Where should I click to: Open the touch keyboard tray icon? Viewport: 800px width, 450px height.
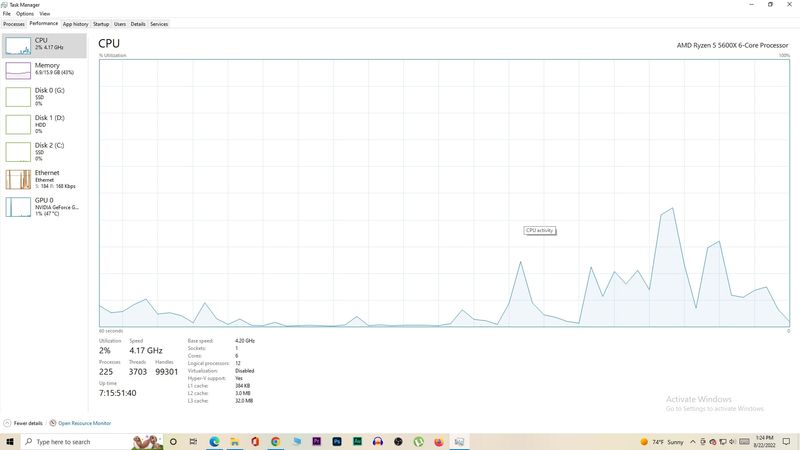click(x=744, y=442)
